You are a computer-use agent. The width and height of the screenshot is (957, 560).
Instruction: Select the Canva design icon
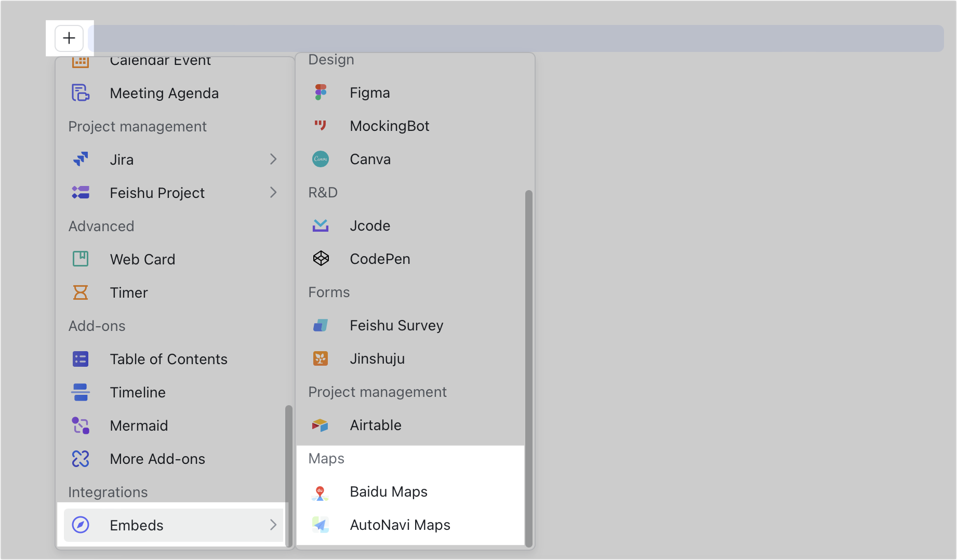pyautogui.click(x=321, y=158)
